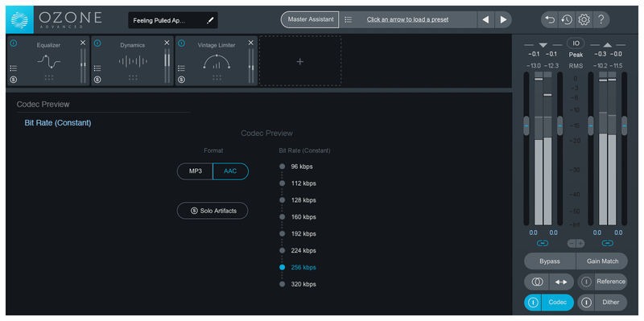Open the settings gear
644x321 pixels.
(584, 19)
